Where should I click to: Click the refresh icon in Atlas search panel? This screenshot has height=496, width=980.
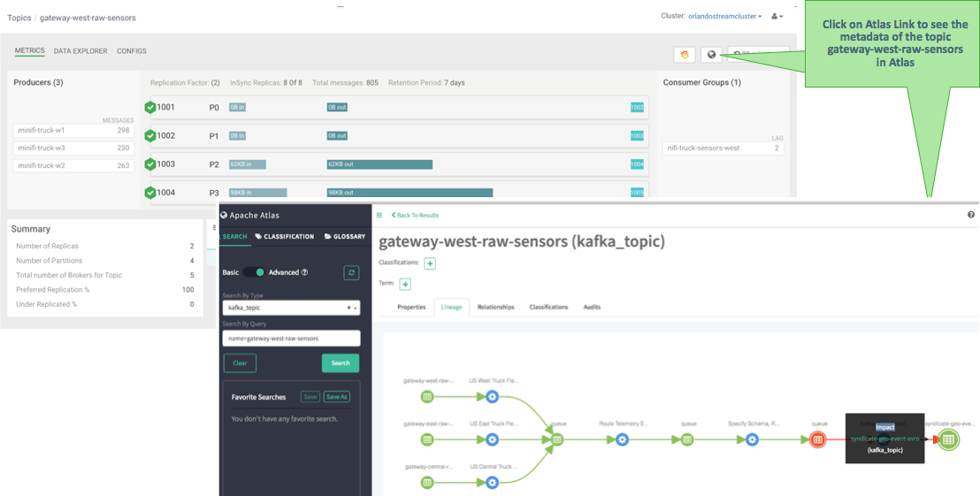coord(351,272)
